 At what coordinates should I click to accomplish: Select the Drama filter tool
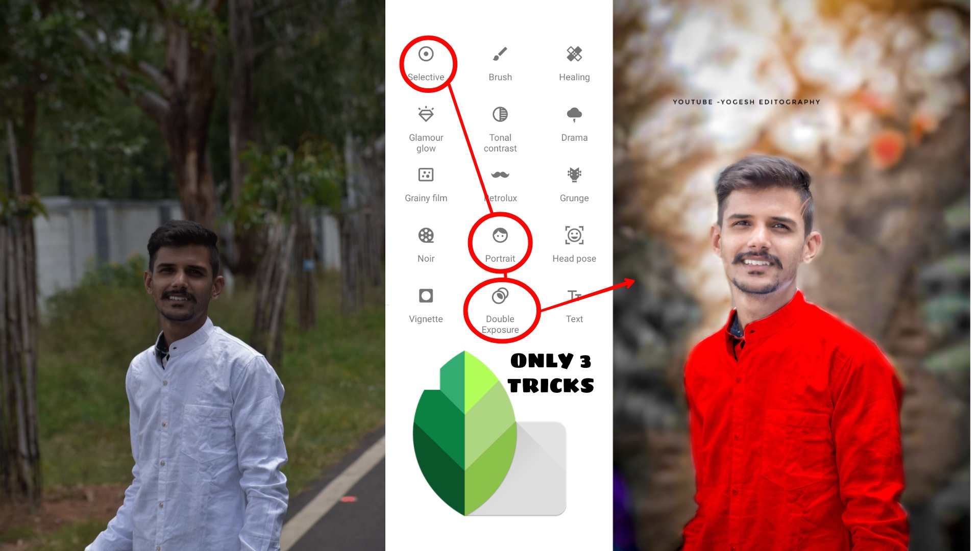(574, 123)
